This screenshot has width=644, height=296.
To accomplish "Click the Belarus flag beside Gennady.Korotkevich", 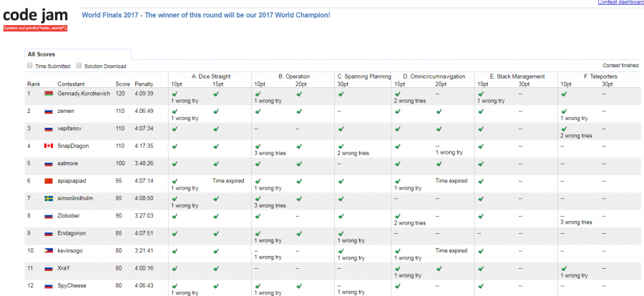I will [49, 94].
